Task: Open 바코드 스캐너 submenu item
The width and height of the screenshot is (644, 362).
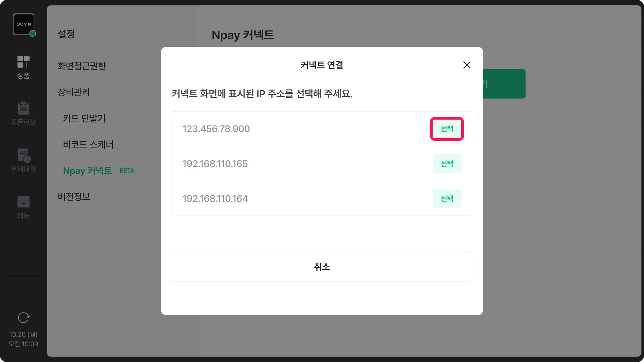Action: click(x=88, y=145)
